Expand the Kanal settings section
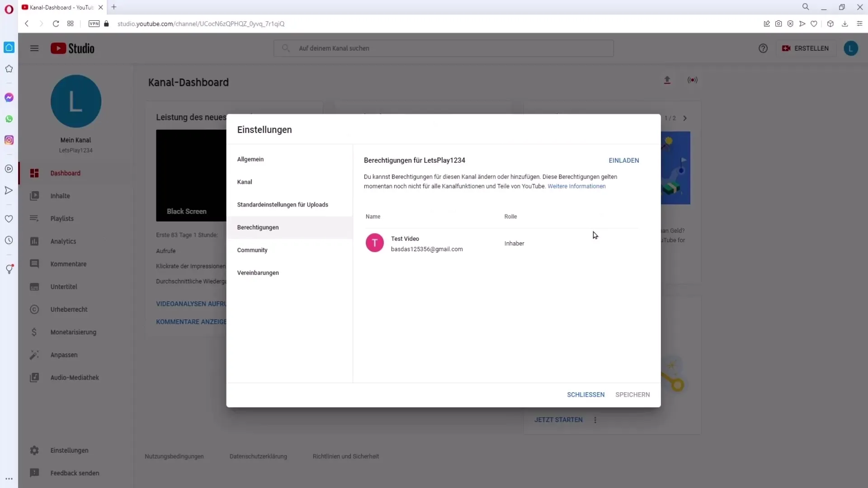Image resolution: width=868 pixels, height=488 pixels. pos(245,181)
